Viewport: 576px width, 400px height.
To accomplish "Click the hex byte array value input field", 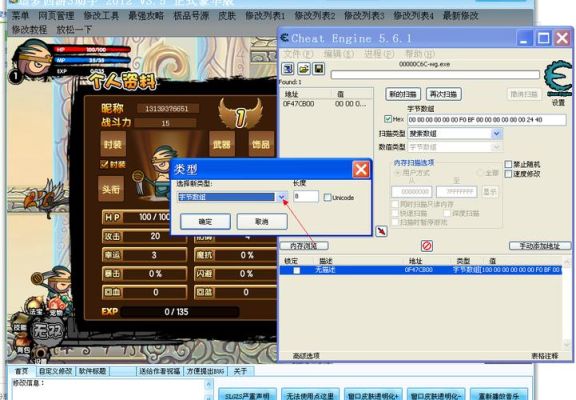I will coord(487,119).
